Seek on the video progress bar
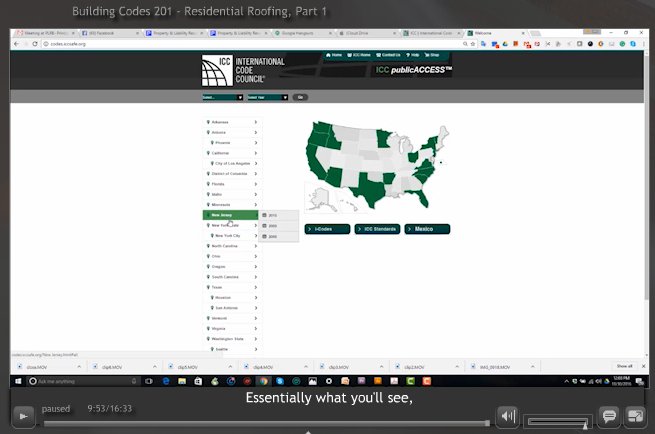The width and height of the screenshot is (655, 434). click(x=267, y=423)
